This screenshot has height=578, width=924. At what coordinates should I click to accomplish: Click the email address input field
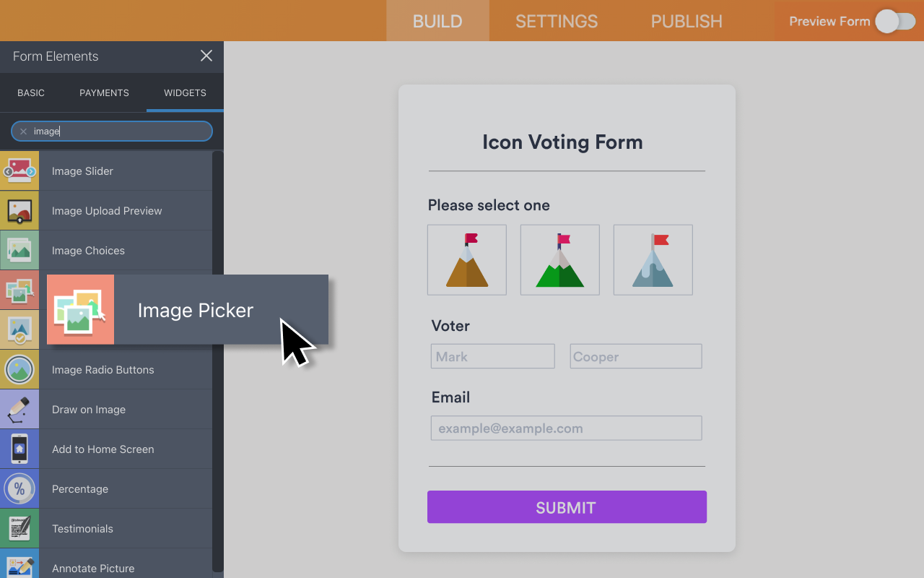pos(566,428)
